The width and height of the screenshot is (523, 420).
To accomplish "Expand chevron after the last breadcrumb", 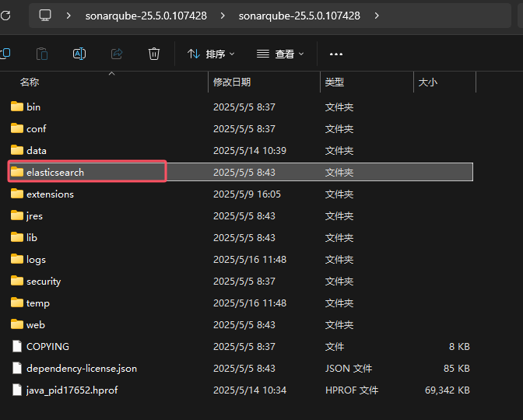I will pyautogui.click(x=377, y=16).
